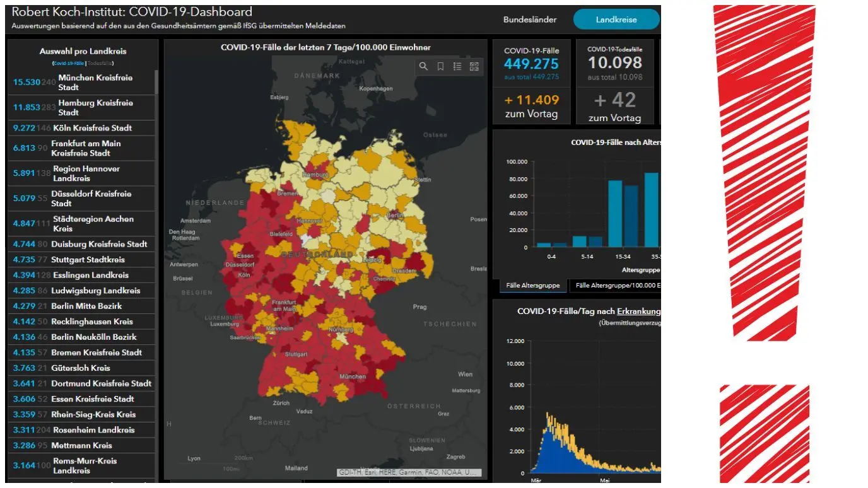This screenshot has width=868, height=488.
Task: Show the map legend list icon
Action: [457, 66]
